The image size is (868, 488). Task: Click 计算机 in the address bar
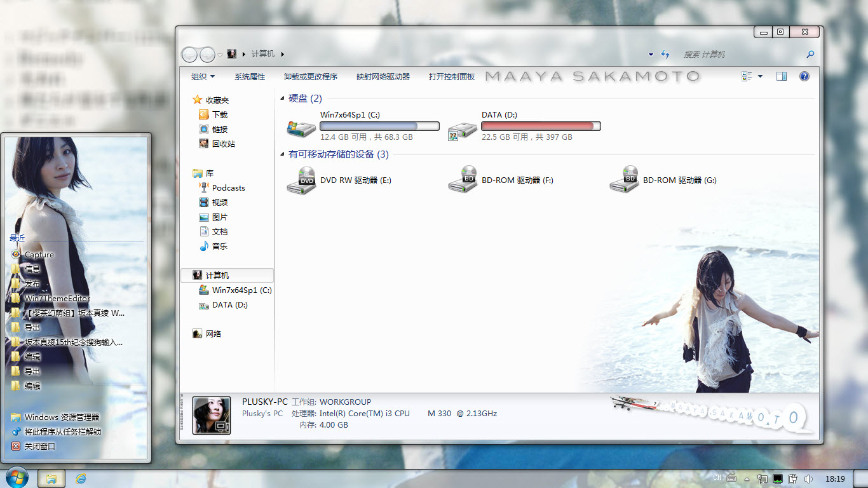(x=263, y=54)
